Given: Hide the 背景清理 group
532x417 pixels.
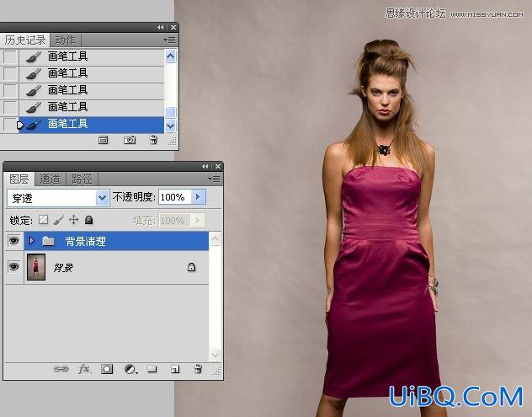Looking at the screenshot, I should pos(14,241).
